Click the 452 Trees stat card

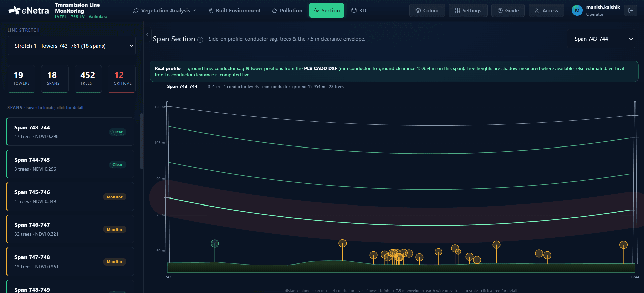(x=88, y=78)
